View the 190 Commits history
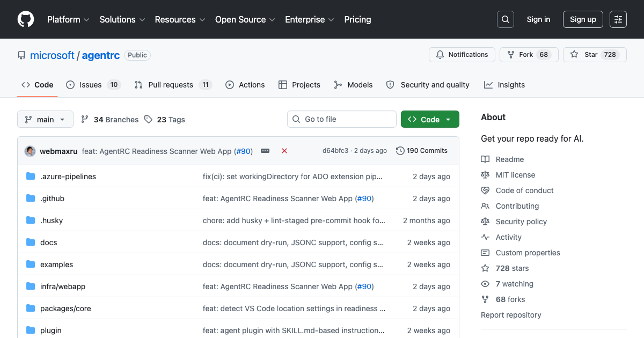644x338 pixels. click(422, 151)
